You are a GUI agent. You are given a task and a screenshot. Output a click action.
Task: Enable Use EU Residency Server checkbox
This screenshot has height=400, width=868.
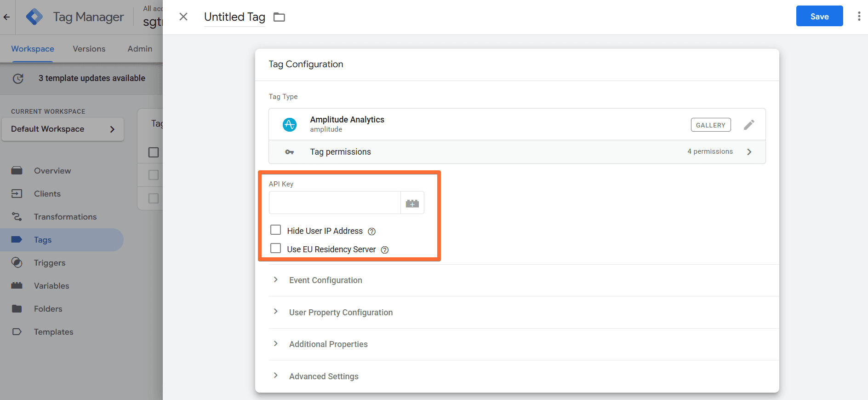[x=275, y=248]
